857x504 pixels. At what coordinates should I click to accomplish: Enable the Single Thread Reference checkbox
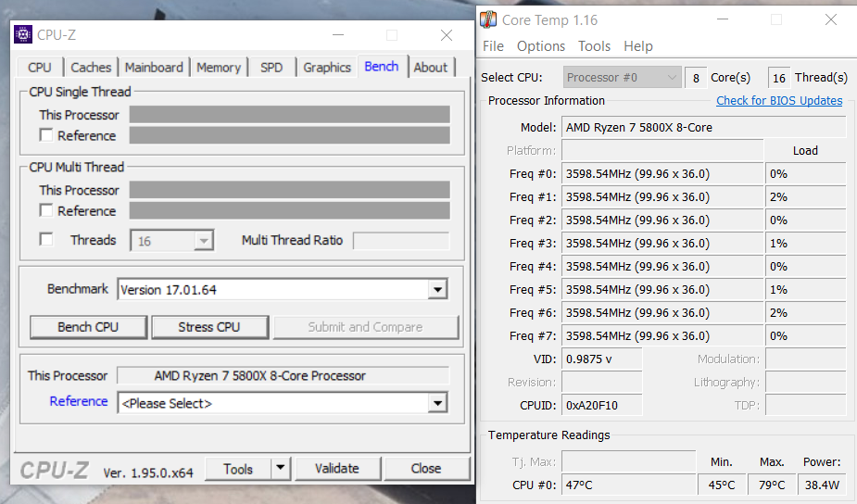point(46,135)
